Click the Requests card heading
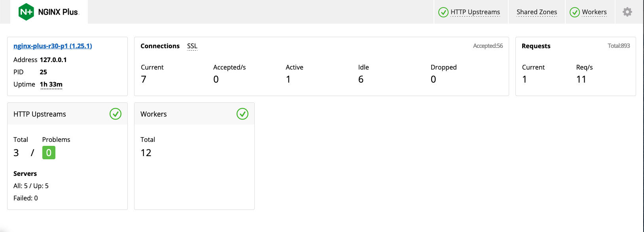Image resolution: width=644 pixels, height=232 pixels. [x=536, y=46]
